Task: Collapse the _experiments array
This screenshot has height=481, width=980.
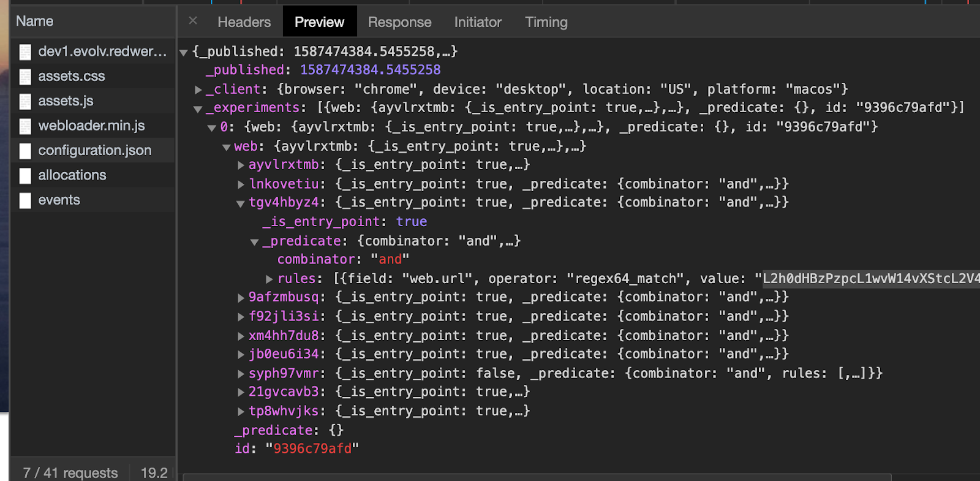Action: pos(198,109)
